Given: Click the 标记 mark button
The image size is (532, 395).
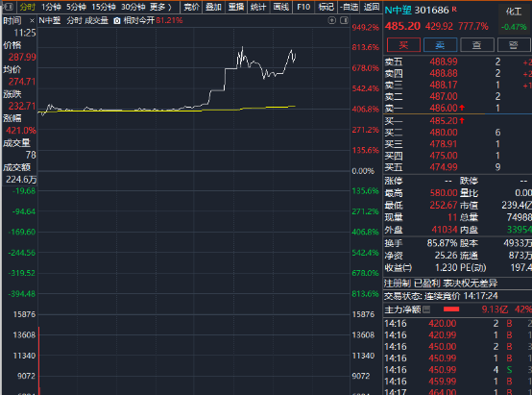Looking at the screenshot, I should click(326, 7).
